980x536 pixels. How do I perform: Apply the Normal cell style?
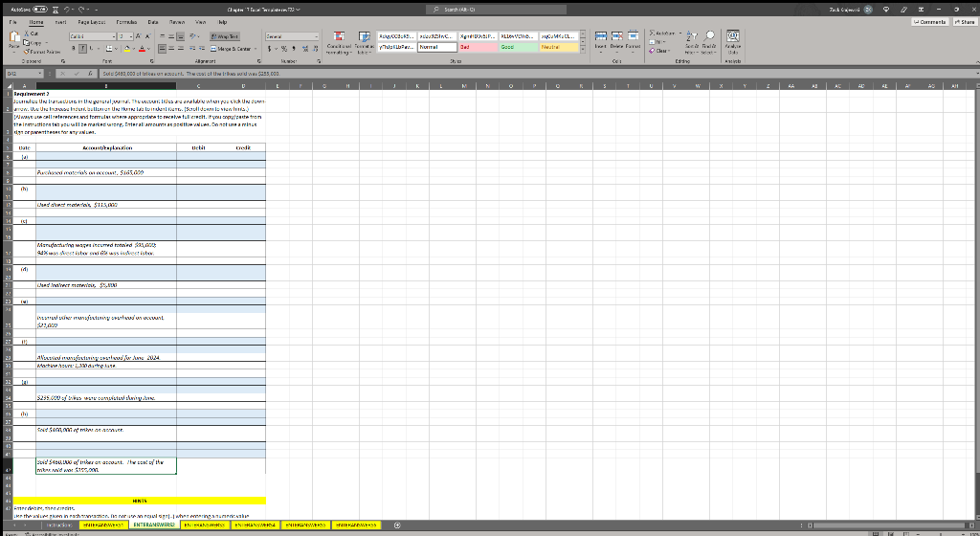437,47
